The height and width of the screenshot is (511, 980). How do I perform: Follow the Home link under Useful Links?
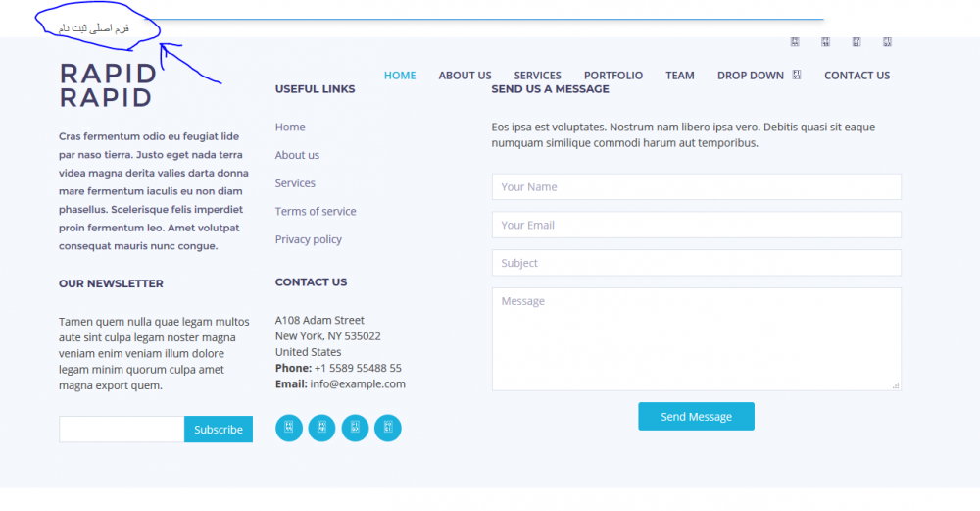click(x=290, y=127)
